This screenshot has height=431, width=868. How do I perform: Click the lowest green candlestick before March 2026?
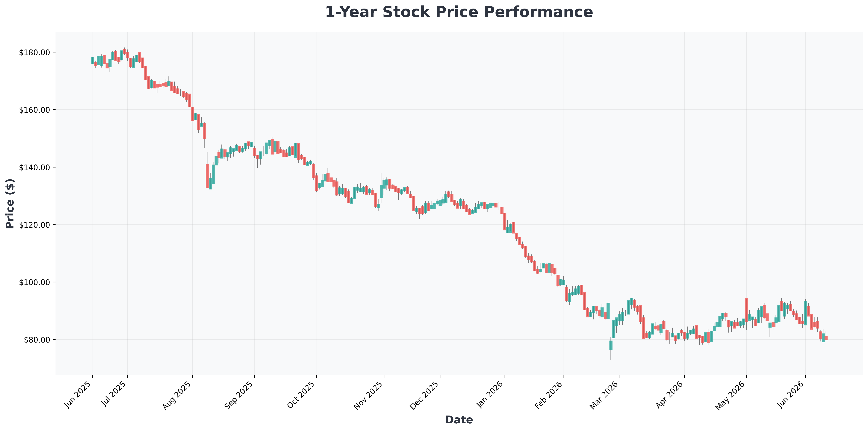[x=611, y=345]
